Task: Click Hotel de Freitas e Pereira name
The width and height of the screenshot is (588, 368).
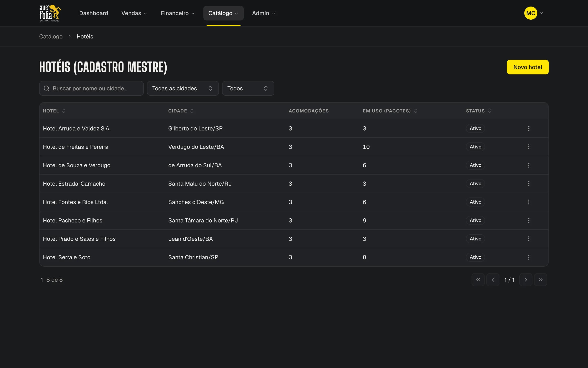Action: pyautogui.click(x=76, y=147)
